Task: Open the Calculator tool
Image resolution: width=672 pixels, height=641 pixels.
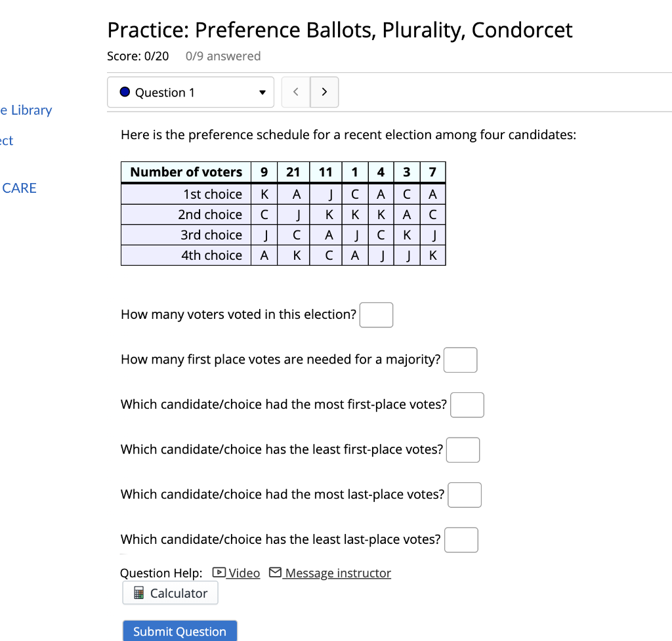Action: [x=170, y=592]
